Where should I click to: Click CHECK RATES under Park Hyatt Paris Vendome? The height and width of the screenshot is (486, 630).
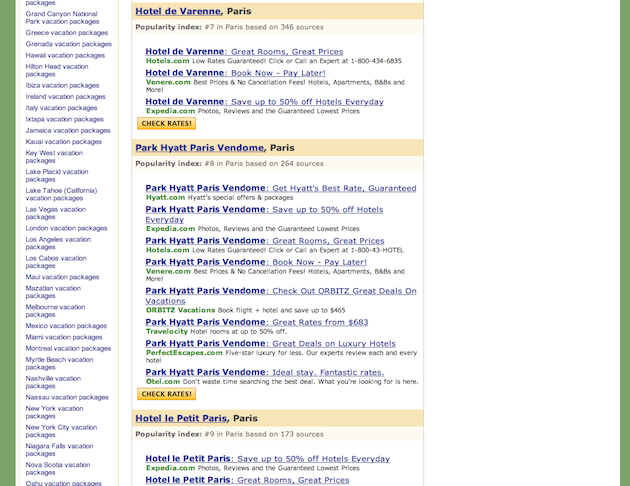[x=166, y=394]
